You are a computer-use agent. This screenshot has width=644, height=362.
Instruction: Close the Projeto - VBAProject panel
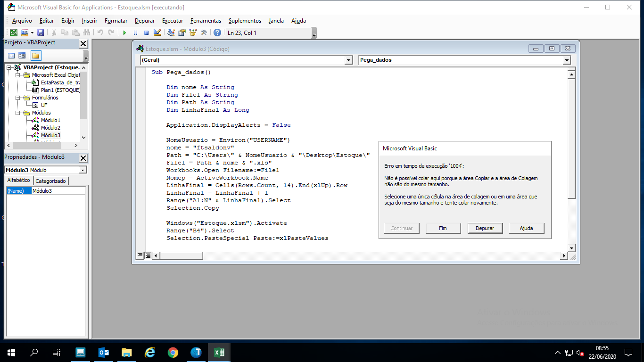pos(83,43)
